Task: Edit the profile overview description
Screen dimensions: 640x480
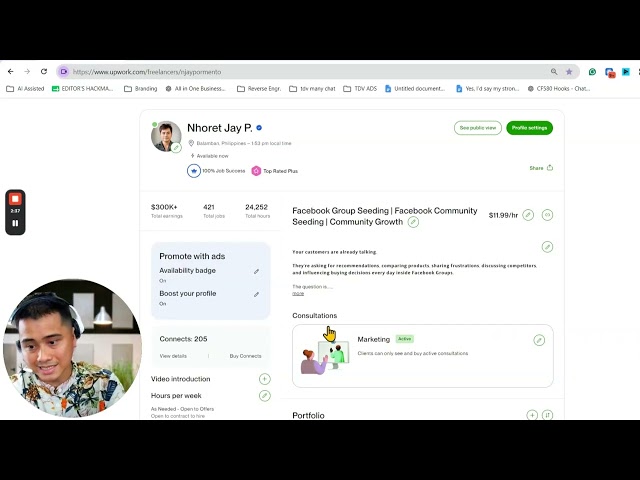Action: click(547, 247)
